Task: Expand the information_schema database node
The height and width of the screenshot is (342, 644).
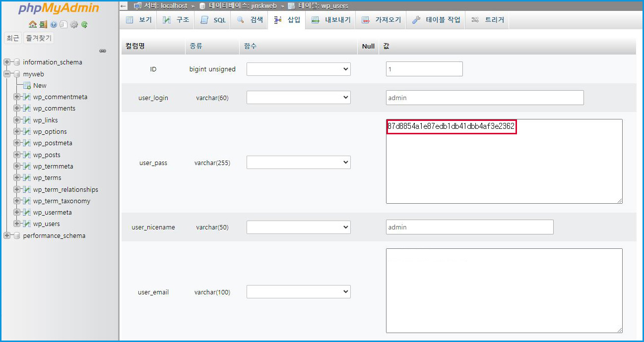Action: [x=7, y=62]
